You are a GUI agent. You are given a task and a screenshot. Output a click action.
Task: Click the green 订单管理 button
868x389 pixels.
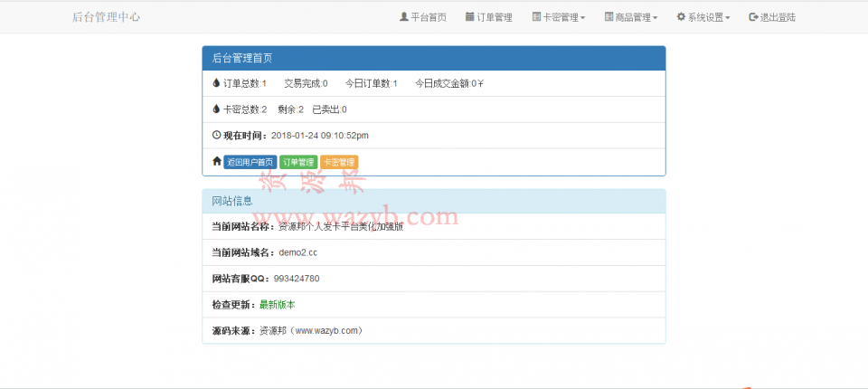[x=298, y=162]
